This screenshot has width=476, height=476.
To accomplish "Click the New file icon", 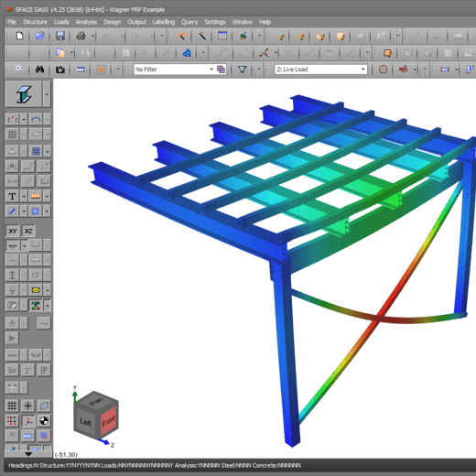I will [x=20, y=36].
